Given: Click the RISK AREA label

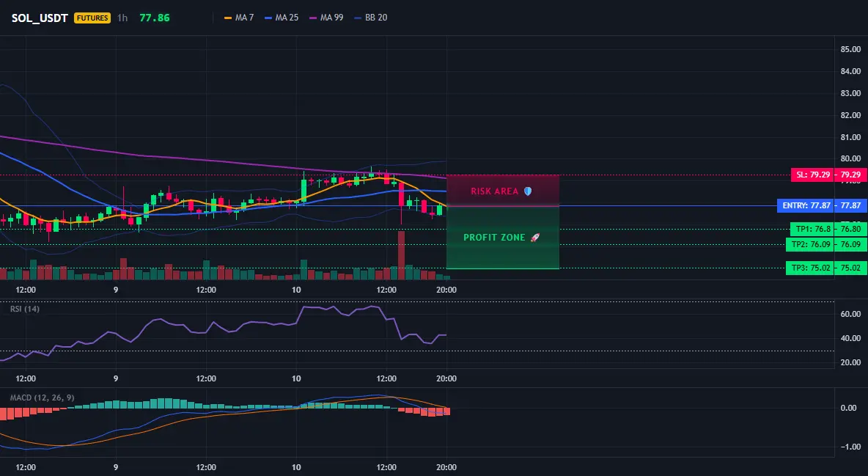Looking at the screenshot, I should [x=494, y=191].
